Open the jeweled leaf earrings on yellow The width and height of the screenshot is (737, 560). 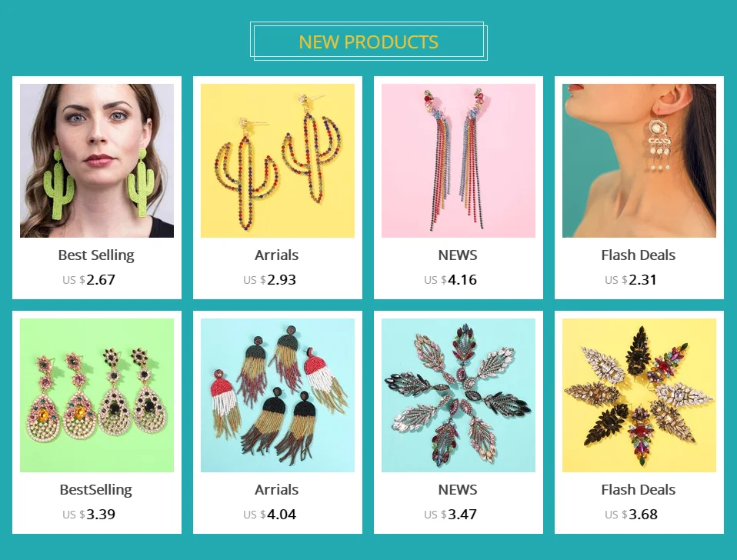(x=639, y=395)
